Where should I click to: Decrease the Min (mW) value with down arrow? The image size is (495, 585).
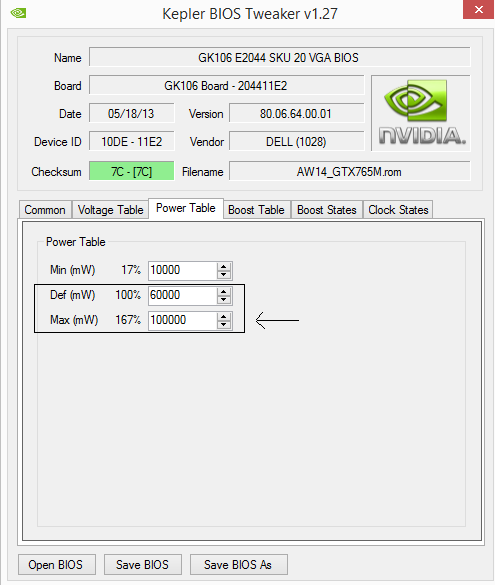click(224, 275)
